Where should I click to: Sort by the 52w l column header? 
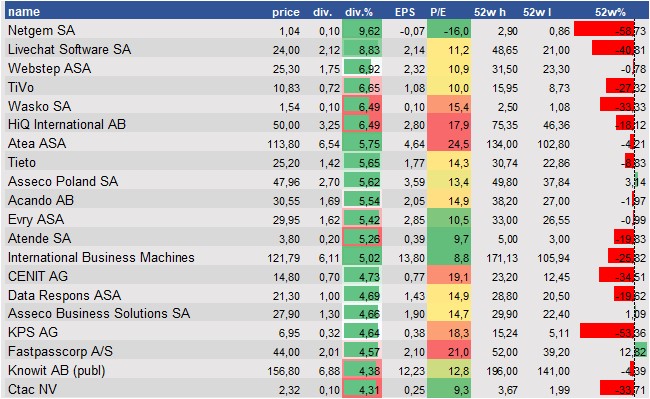tap(537, 12)
